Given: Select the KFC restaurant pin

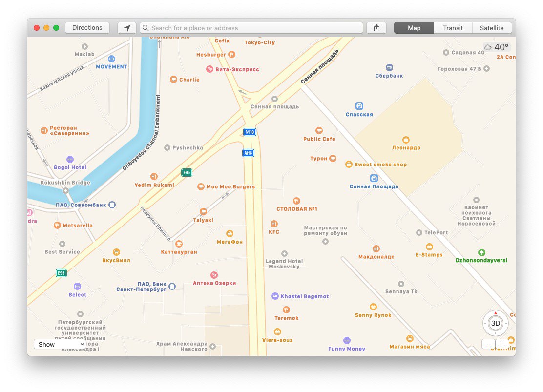Looking at the screenshot, I should pos(274,224).
